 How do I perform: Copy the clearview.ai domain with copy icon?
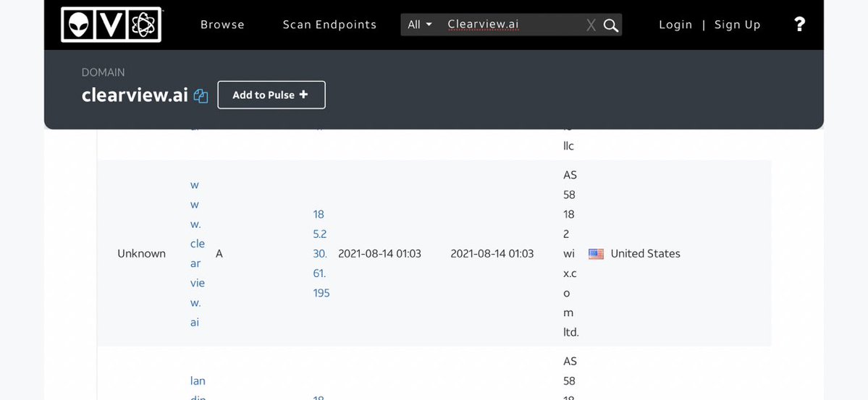pyautogui.click(x=201, y=96)
